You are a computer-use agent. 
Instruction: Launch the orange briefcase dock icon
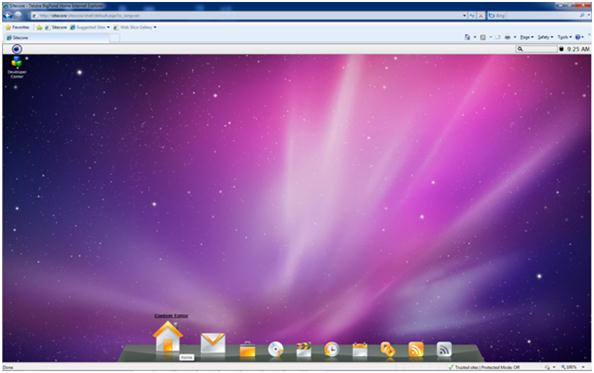point(247,349)
